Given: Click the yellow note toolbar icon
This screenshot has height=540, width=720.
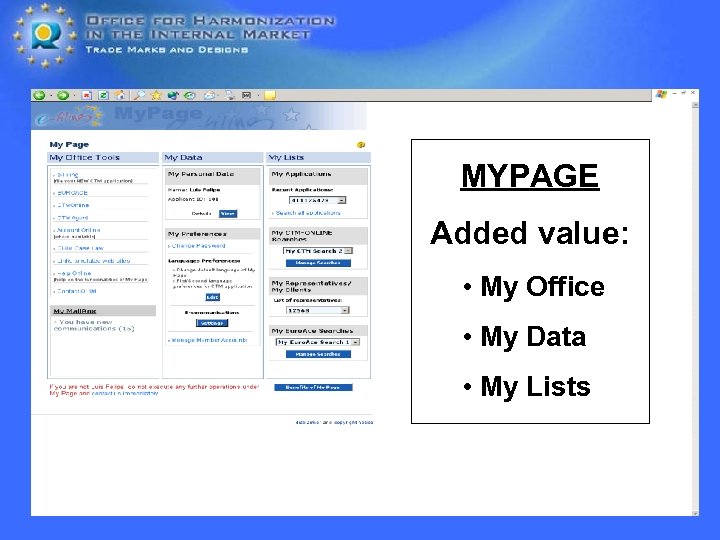Looking at the screenshot, I should pyautogui.click(x=270, y=95).
